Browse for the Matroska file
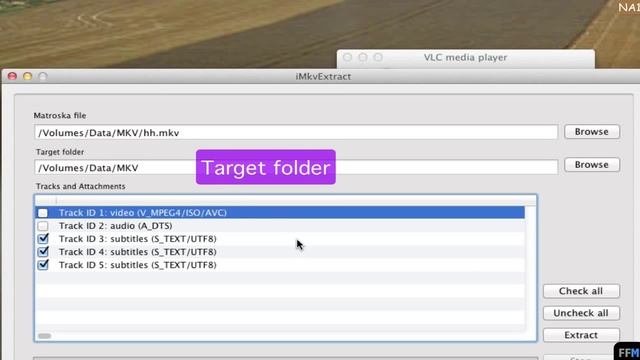Viewport: 640px width, 360px height. 592,132
